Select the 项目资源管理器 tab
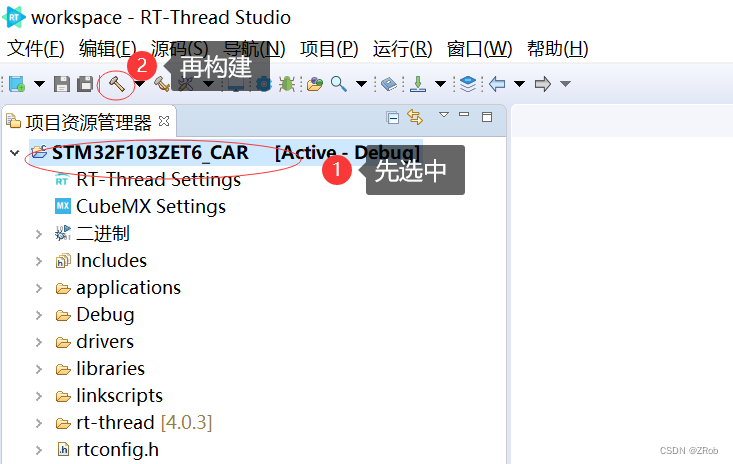 [89, 122]
